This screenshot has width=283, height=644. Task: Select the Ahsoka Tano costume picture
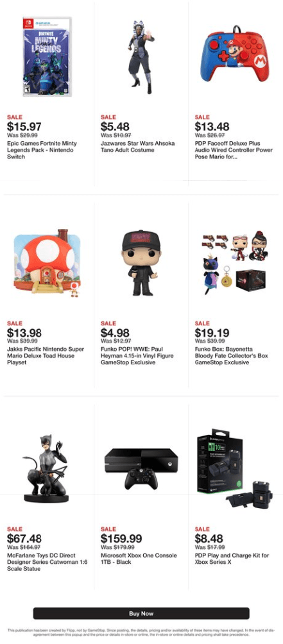(x=141, y=56)
